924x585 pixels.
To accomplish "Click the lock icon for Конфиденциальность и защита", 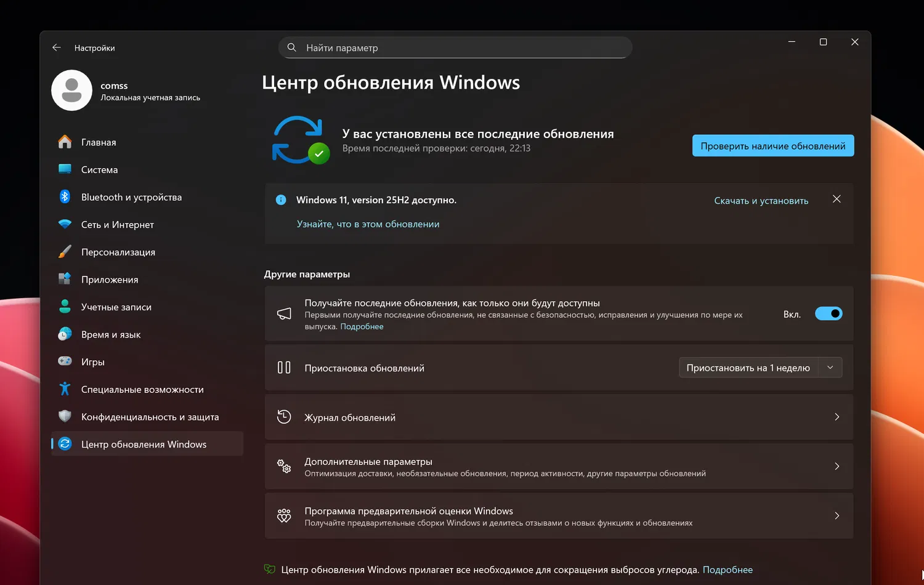I will (x=65, y=416).
